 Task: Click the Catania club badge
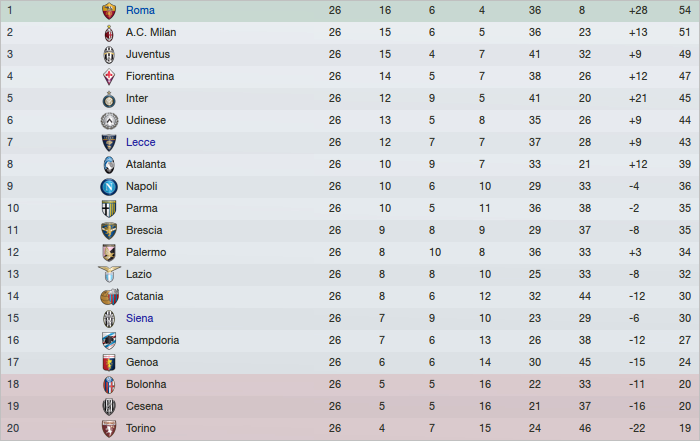[109, 296]
